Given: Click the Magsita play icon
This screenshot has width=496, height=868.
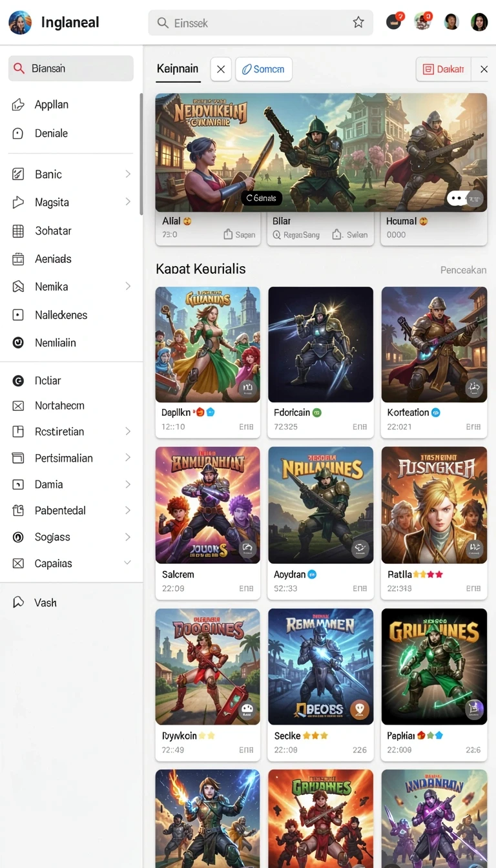Looking at the screenshot, I should (18, 202).
